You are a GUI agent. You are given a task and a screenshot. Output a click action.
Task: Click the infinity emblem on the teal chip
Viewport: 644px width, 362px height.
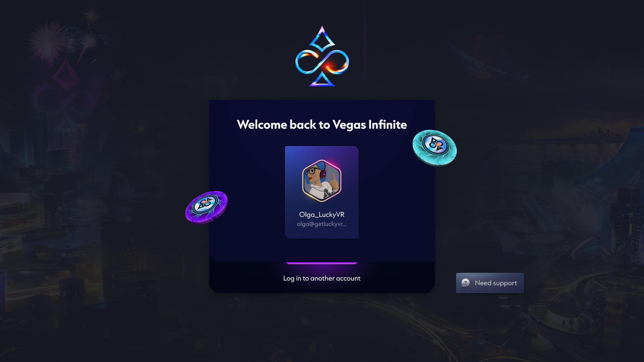click(436, 144)
